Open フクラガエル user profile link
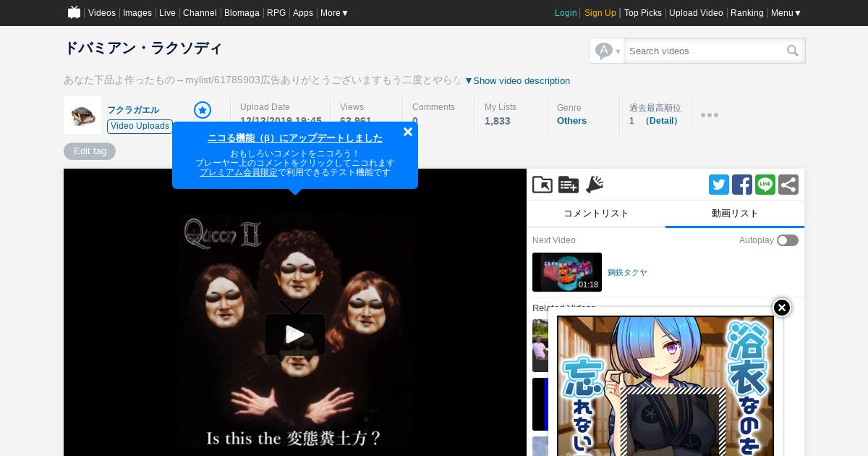 (133, 110)
